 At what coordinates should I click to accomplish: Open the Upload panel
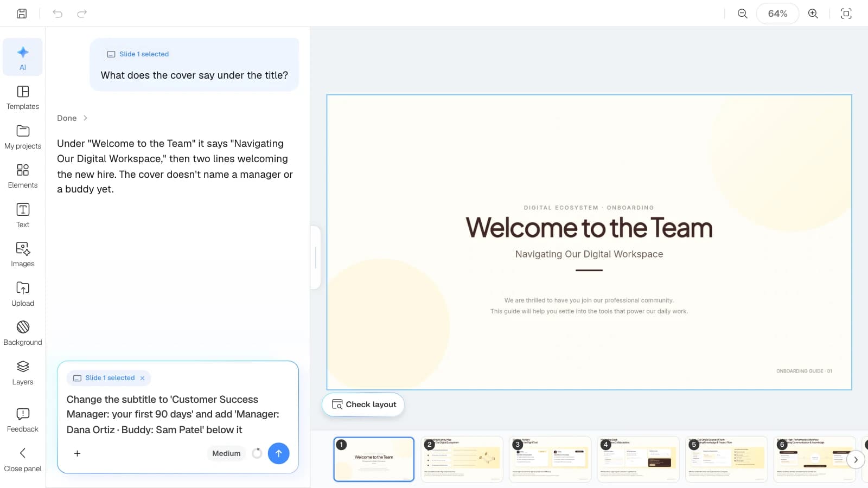[23, 294]
